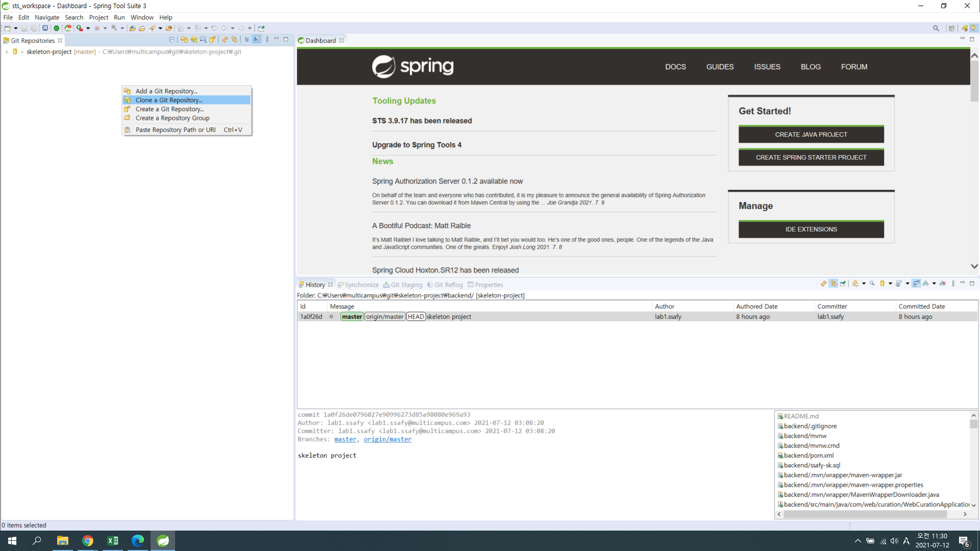Click the main toolbar search magnifier icon
This screenshot has height=551, width=980.
936,28
